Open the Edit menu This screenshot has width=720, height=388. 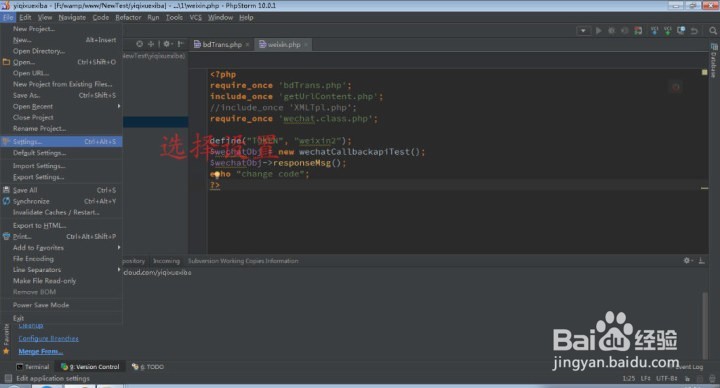click(x=25, y=17)
